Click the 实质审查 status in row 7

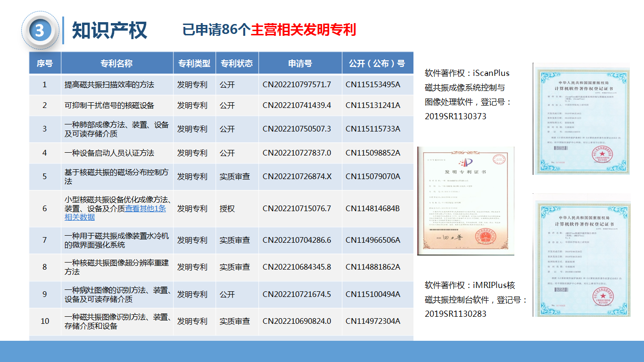(x=235, y=240)
